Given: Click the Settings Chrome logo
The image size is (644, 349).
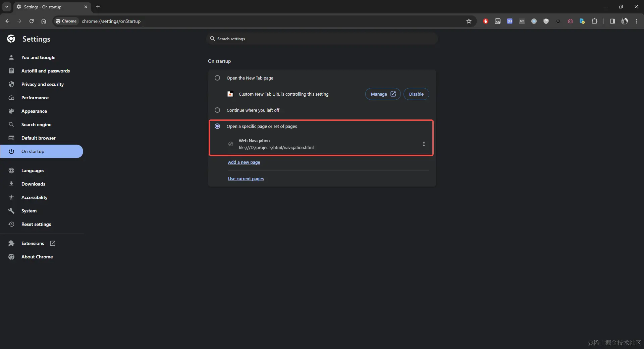Looking at the screenshot, I should click(x=11, y=39).
